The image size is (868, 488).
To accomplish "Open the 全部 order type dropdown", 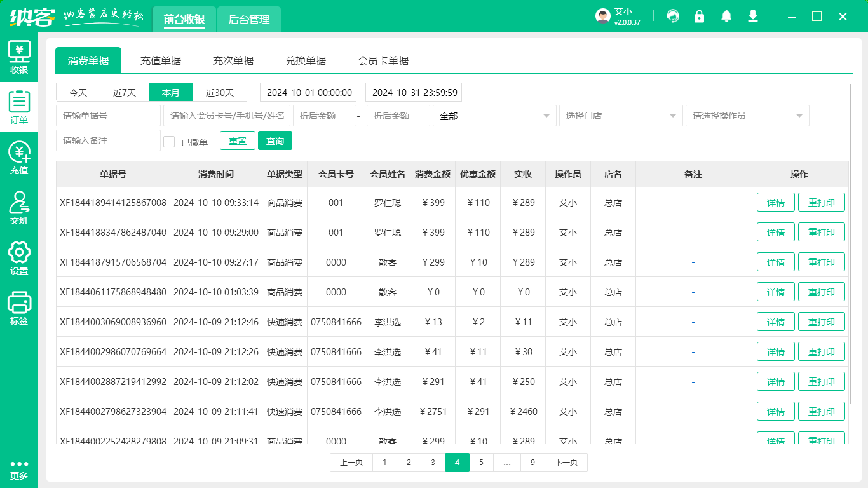I will [494, 116].
